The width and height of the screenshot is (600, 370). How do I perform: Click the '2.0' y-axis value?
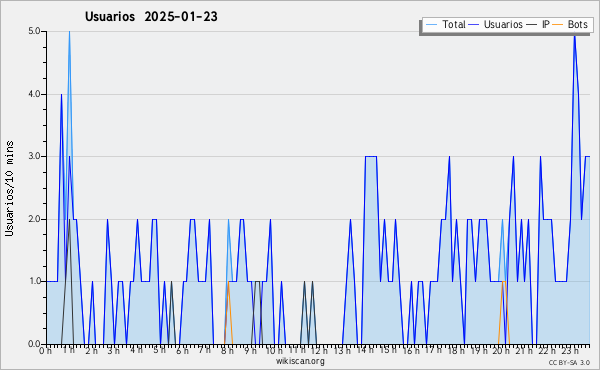click(34, 219)
